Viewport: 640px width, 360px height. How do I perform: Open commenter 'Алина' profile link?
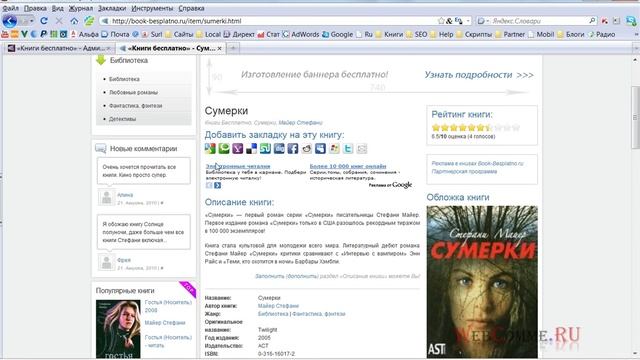[125, 195]
